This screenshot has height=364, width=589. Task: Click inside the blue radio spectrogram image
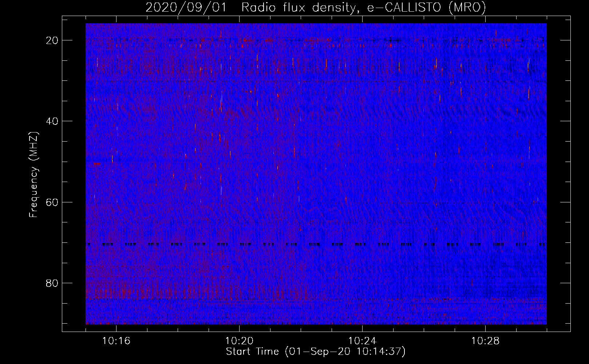point(316,174)
